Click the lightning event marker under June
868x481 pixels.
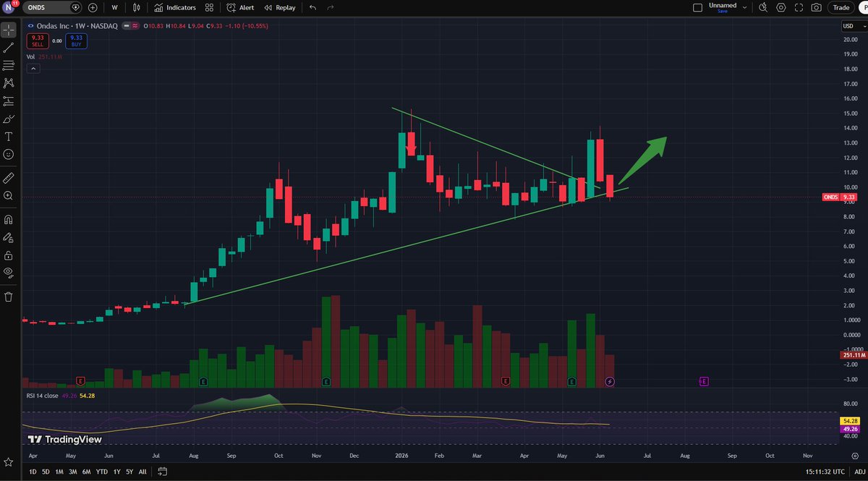[610, 380]
